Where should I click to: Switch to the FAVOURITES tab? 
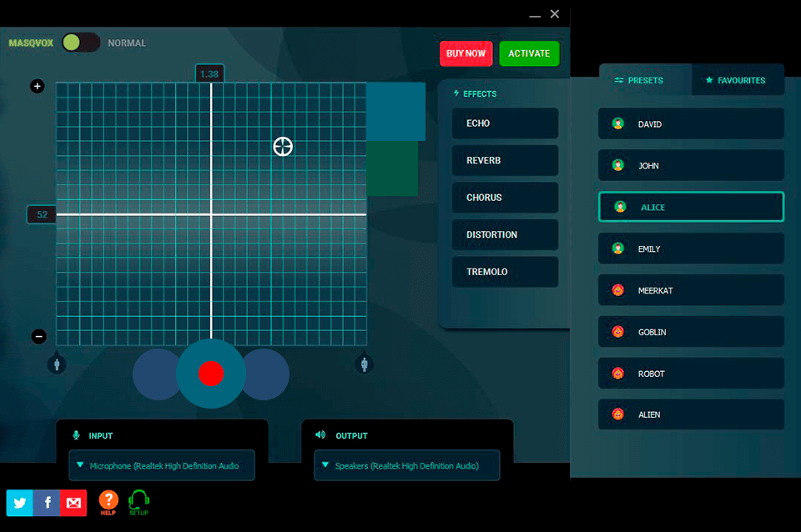click(738, 80)
